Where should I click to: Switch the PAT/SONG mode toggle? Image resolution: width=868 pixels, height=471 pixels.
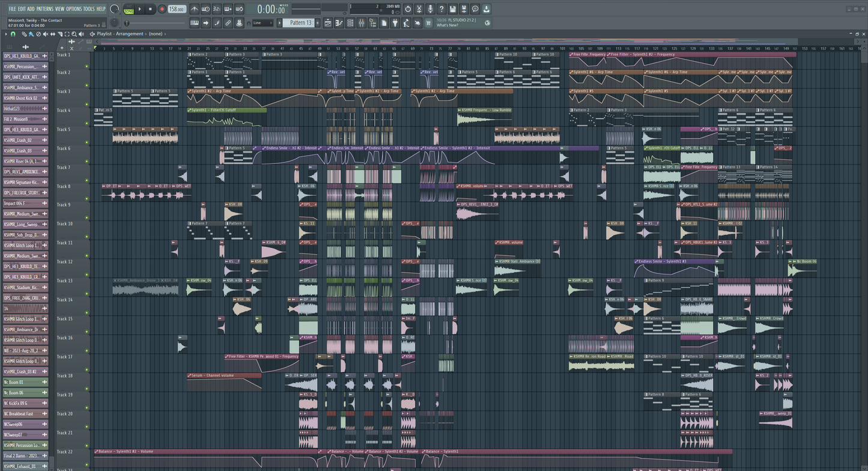pos(129,9)
